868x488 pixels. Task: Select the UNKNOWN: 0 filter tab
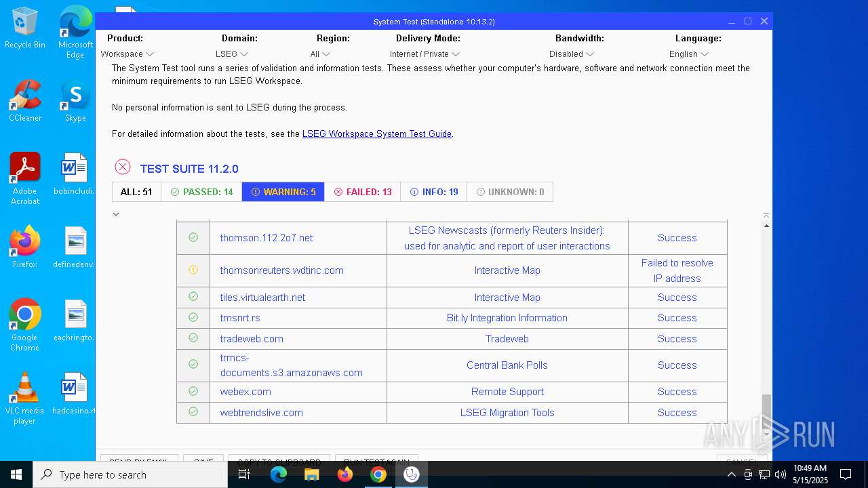[x=510, y=192]
